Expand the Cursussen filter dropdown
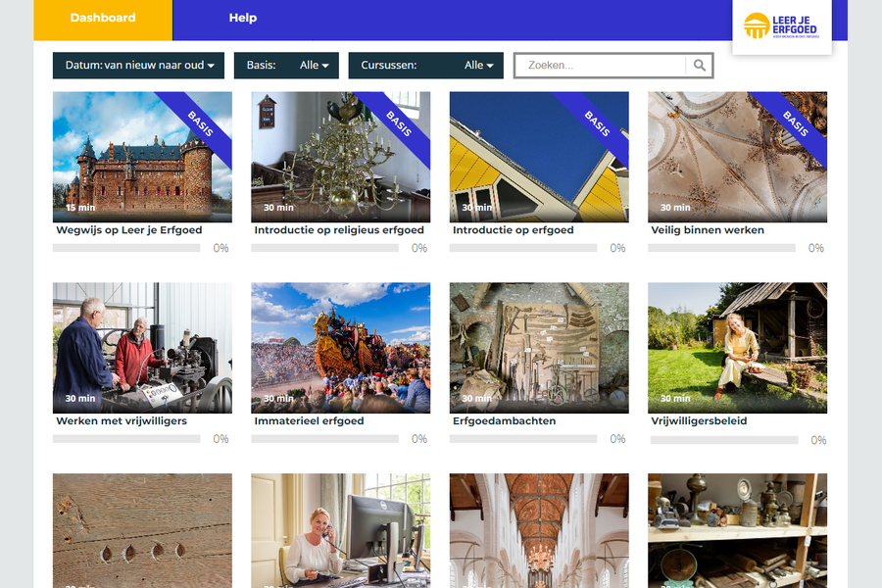 click(426, 66)
